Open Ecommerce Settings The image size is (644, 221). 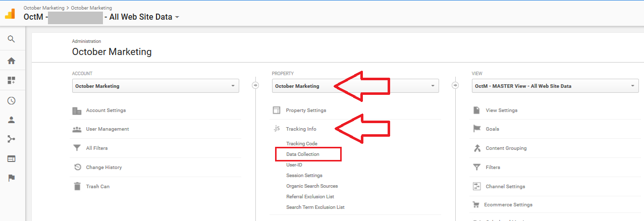[508, 205]
